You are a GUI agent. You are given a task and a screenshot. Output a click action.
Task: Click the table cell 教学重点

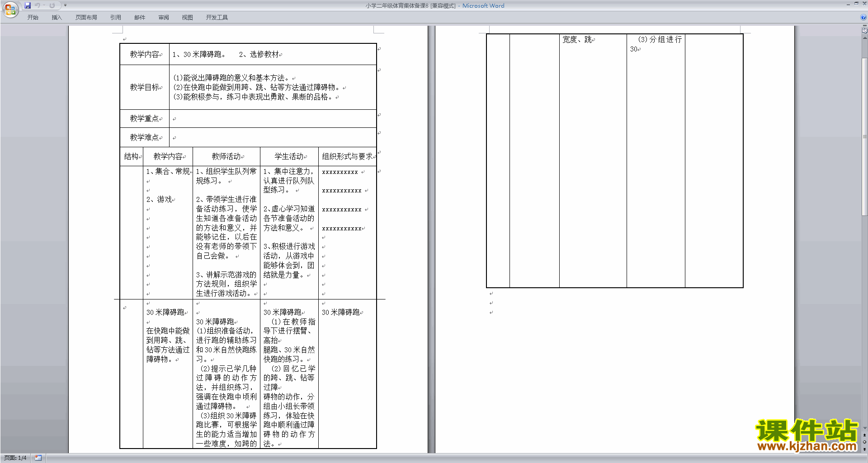tap(145, 118)
